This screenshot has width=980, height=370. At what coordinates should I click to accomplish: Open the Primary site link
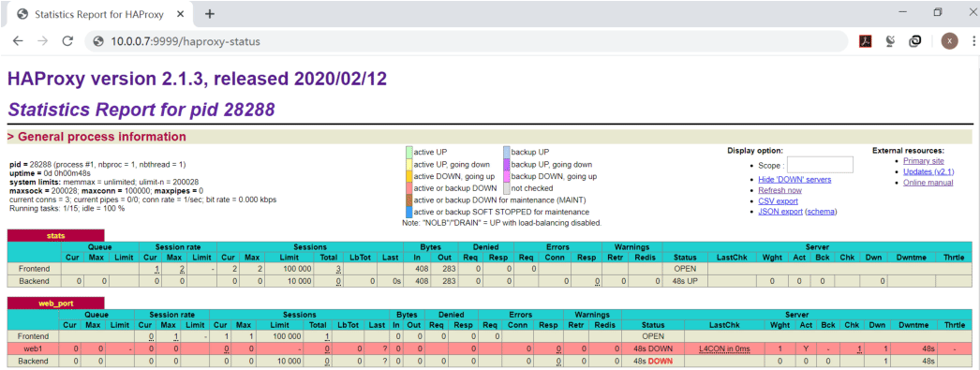pyautogui.click(x=924, y=160)
